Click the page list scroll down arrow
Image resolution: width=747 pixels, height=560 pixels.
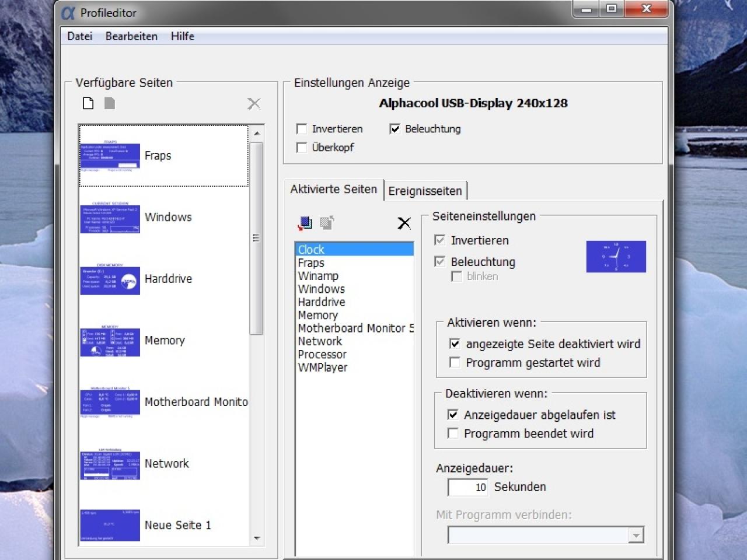257,538
